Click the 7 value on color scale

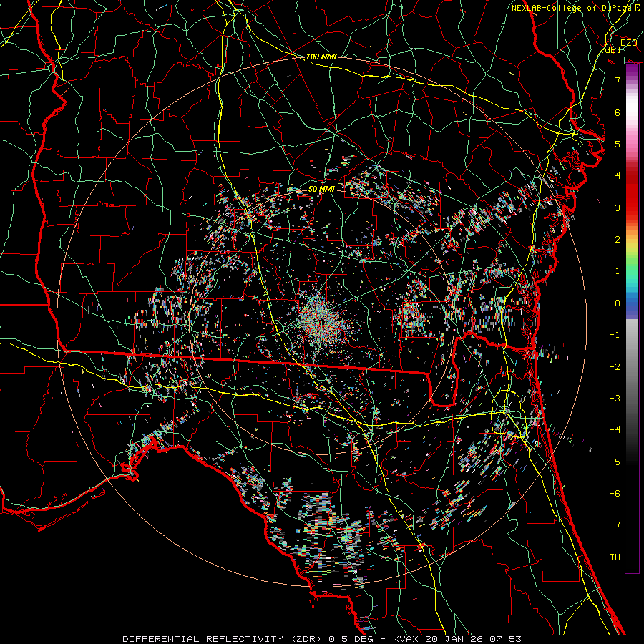[x=618, y=80]
